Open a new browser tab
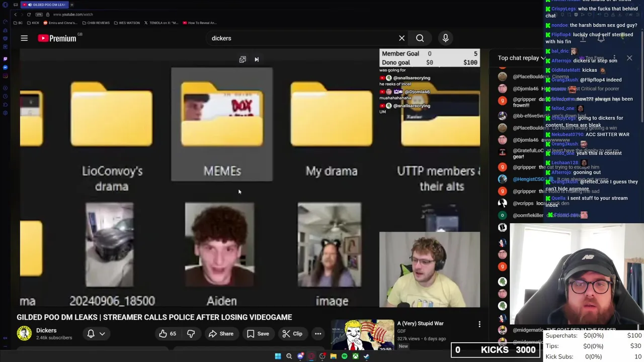Viewport: 644px width, 362px height. tap(72, 5)
